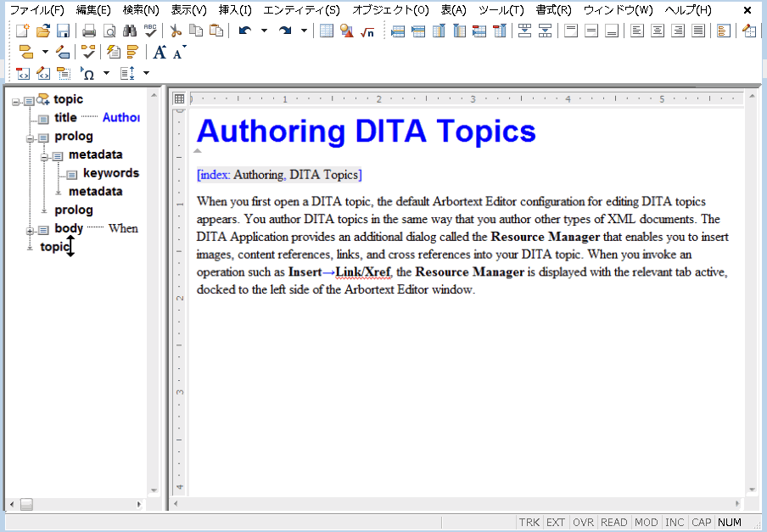The width and height of the screenshot is (767, 532).
Task: Print the document using the printer icon
Action: [x=89, y=31]
